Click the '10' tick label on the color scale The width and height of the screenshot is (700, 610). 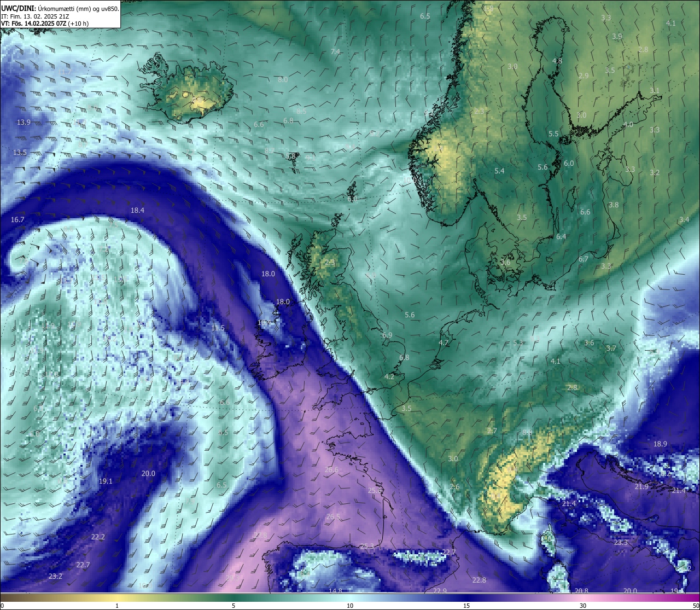click(350, 606)
